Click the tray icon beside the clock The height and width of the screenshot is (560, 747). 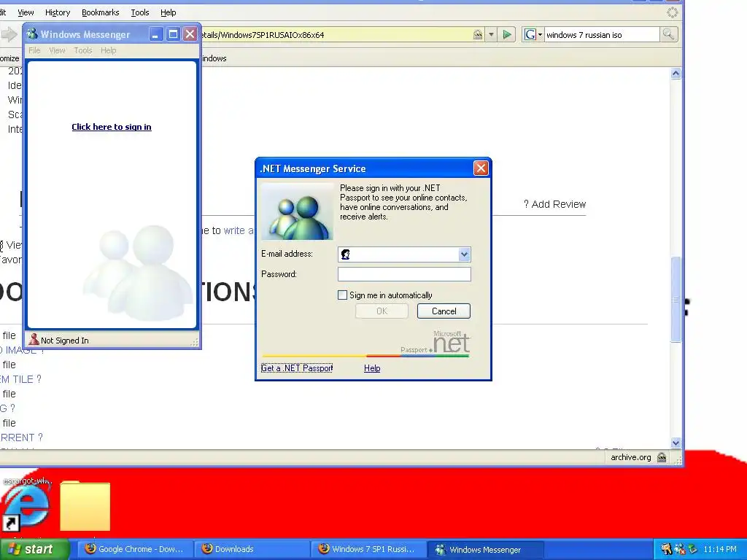coord(692,549)
